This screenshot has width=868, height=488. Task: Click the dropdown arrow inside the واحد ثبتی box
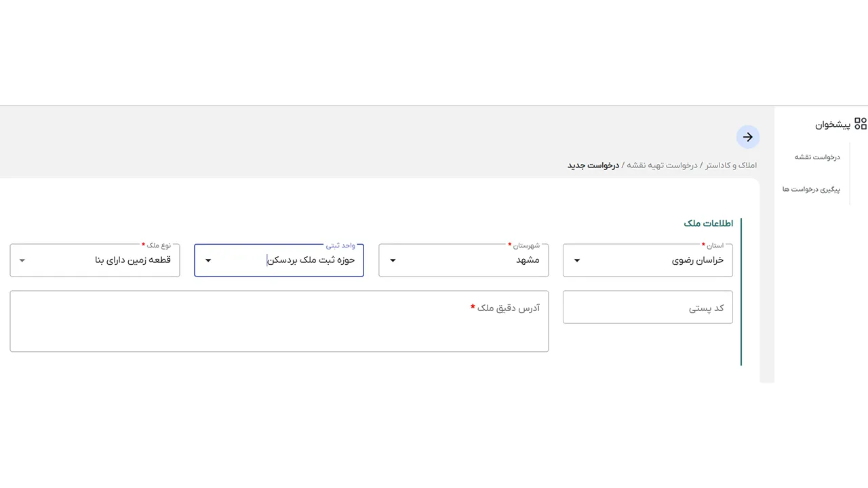tap(208, 260)
